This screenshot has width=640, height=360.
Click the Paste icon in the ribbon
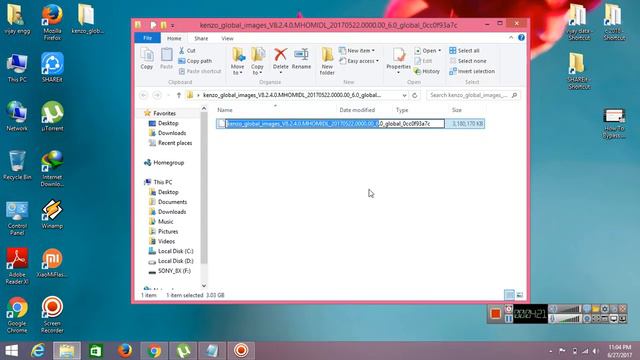coord(167,58)
